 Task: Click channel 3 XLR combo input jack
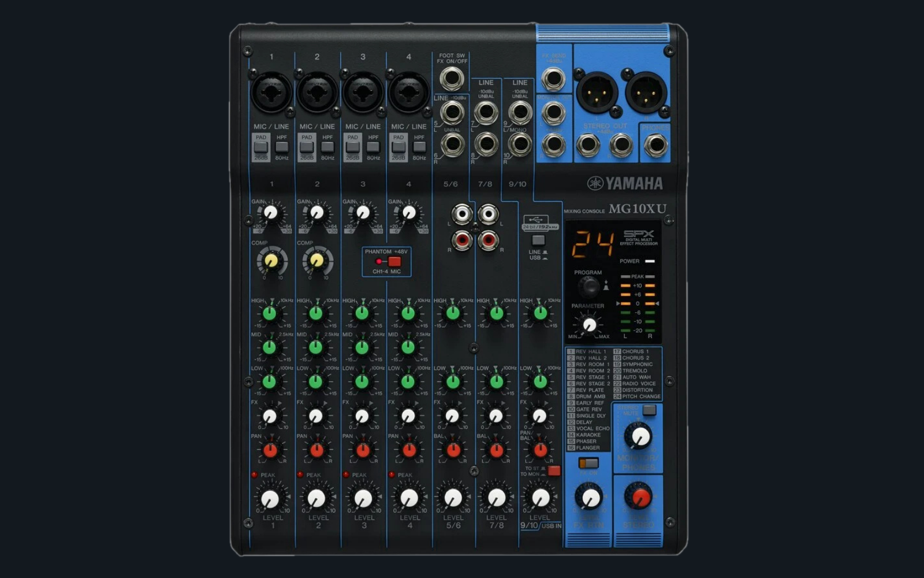click(x=363, y=92)
